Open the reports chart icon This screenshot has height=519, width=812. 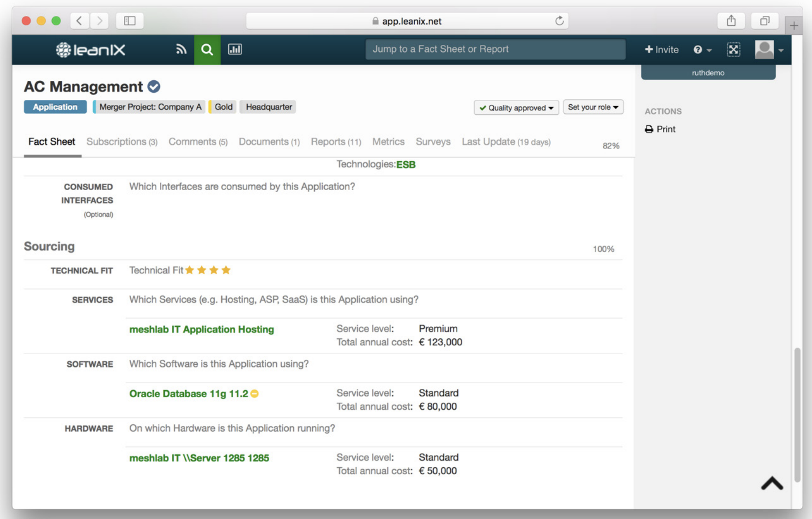click(235, 49)
